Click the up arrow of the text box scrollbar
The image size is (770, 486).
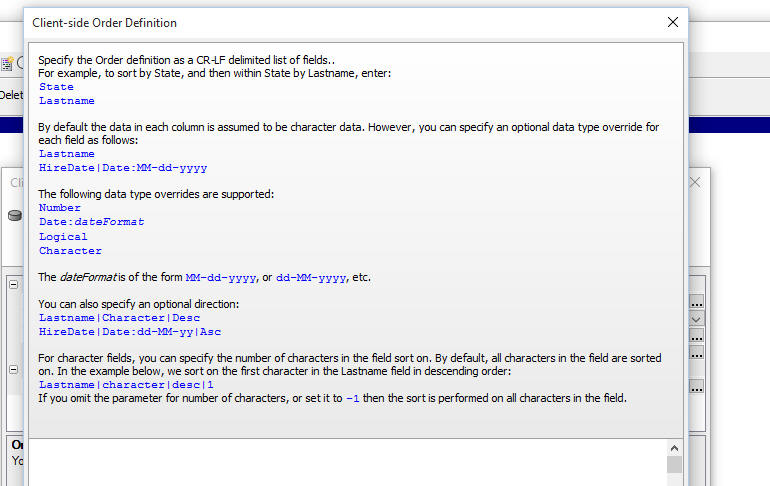[x=674, y=448]
